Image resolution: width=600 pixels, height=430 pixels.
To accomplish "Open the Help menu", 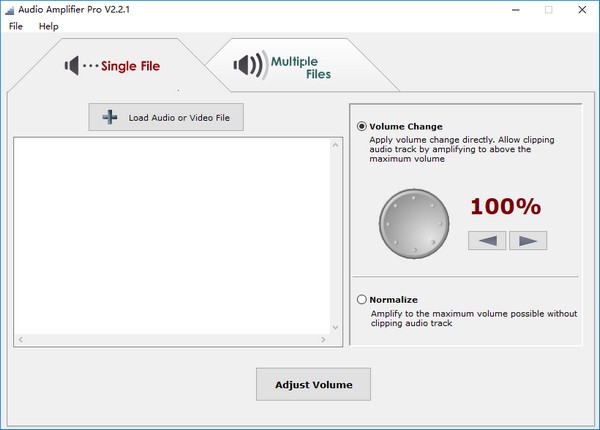I will [49, 26].
